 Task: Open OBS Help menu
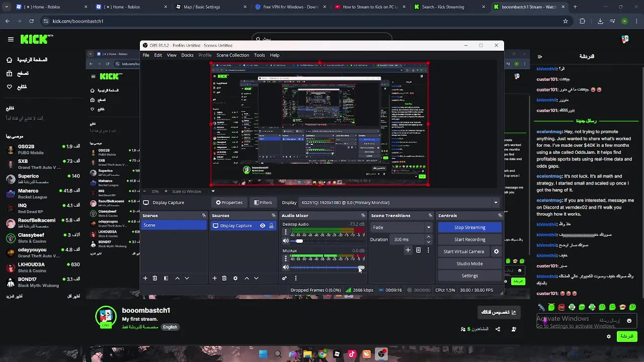(274, 55)
